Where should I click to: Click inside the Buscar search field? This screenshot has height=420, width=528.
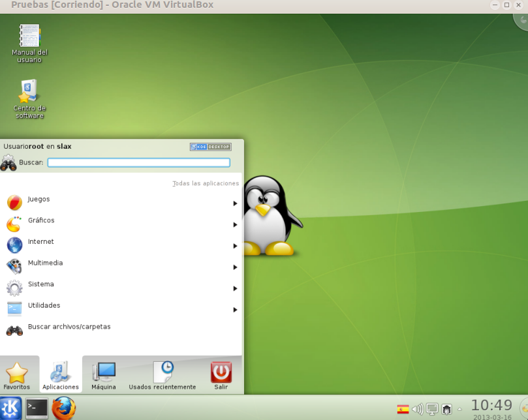[138, 162]
